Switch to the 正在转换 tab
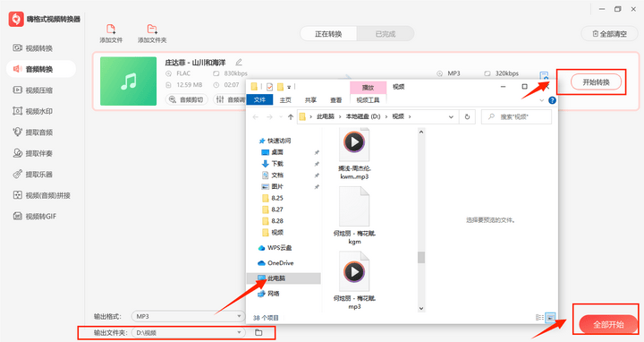The image size is (644, 342). click(x=328, y=34)
